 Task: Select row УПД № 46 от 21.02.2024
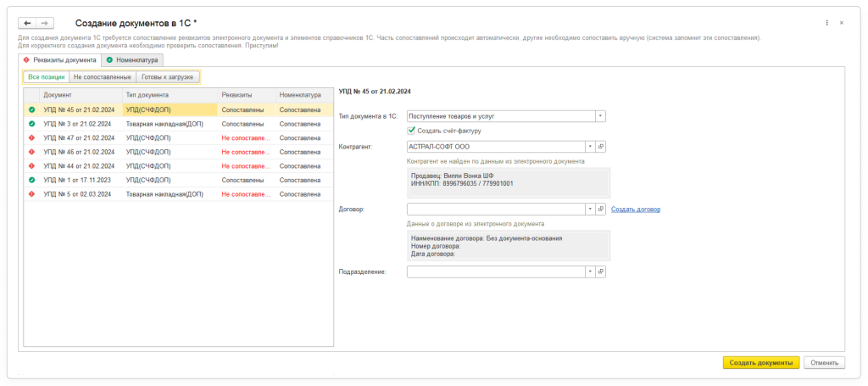[178, 152]
